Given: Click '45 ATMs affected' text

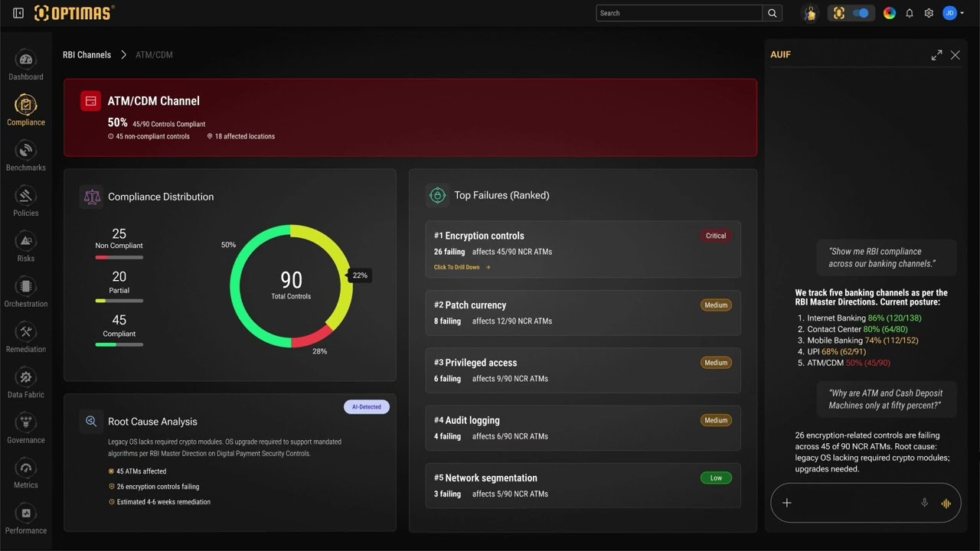Looking at the screenshot, I should [142, 471].
